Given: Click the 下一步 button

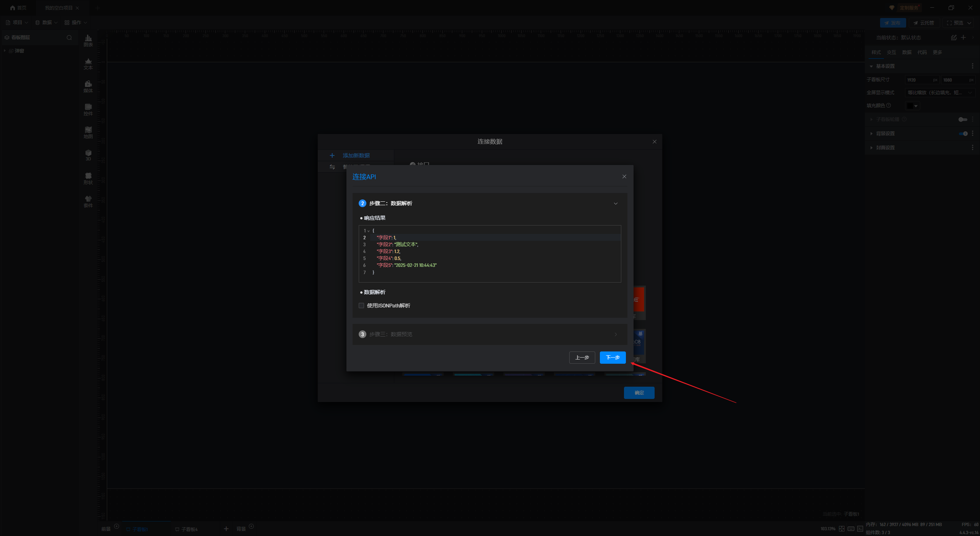Looking at the screenshot, I should [x=612, y=358].
